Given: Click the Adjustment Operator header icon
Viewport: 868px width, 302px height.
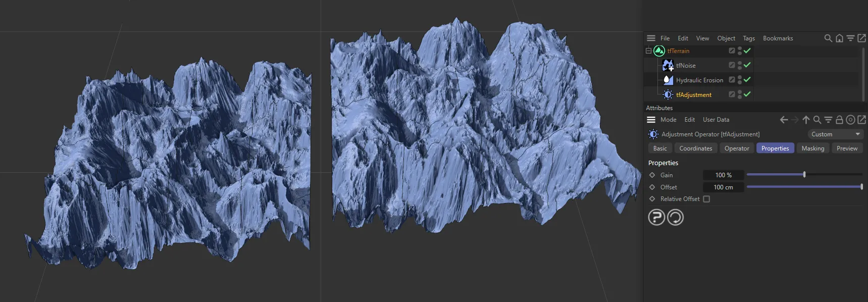Looking at the screenshot, I should tap(653, 134).
